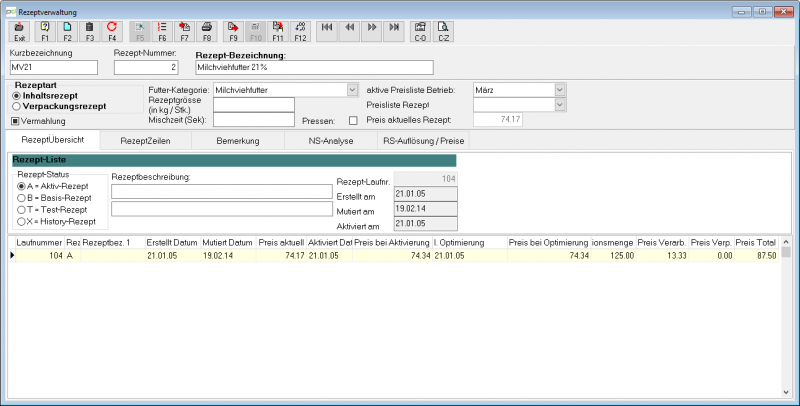Viewport: 800px width, 406px height.
Task: Go to next record navigation icon
Action: tap(372, 32)
